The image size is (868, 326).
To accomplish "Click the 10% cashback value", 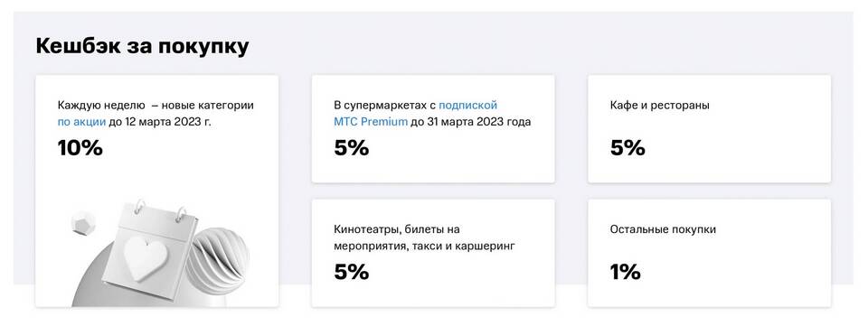I will [80, 148].
